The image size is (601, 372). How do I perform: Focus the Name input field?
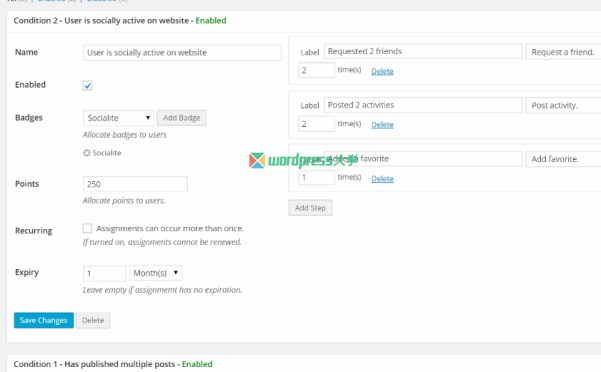click(x=182, y=53)
